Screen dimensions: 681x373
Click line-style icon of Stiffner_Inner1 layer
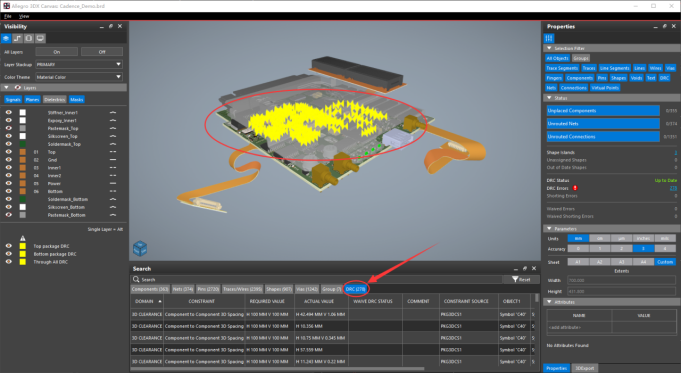[x=113, y=112]
